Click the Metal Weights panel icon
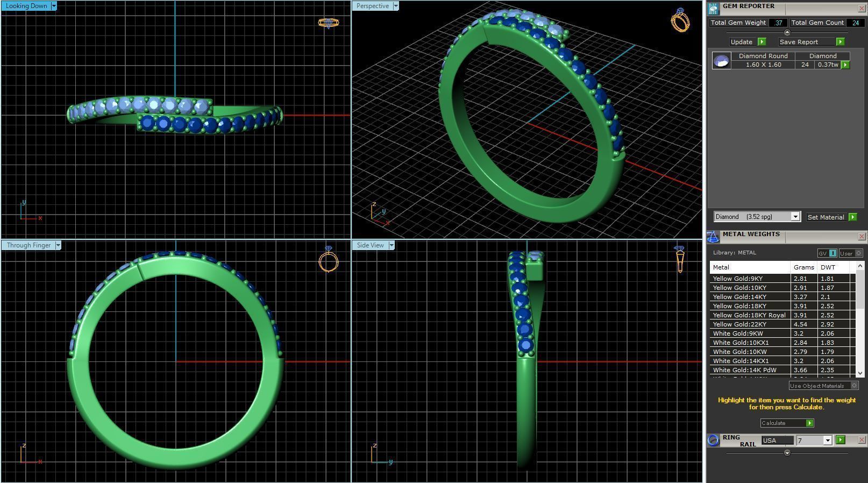868x483 pixels. click(x=713, y=237)
